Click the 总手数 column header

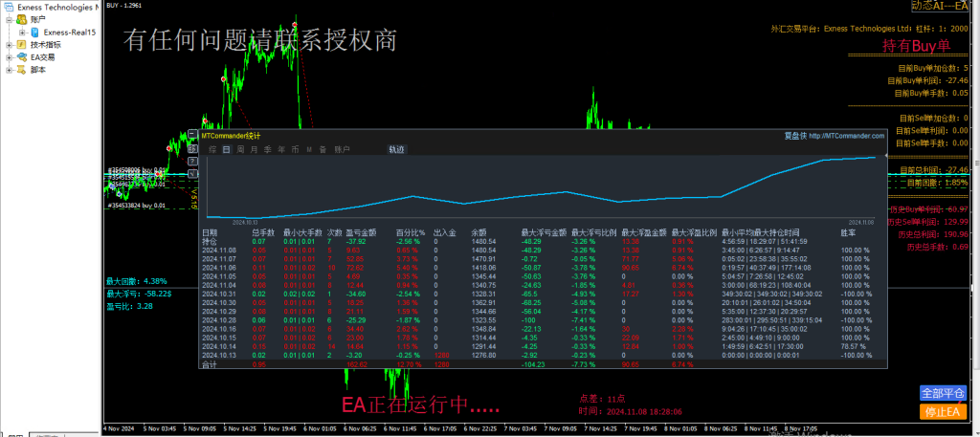coord(263,232)
